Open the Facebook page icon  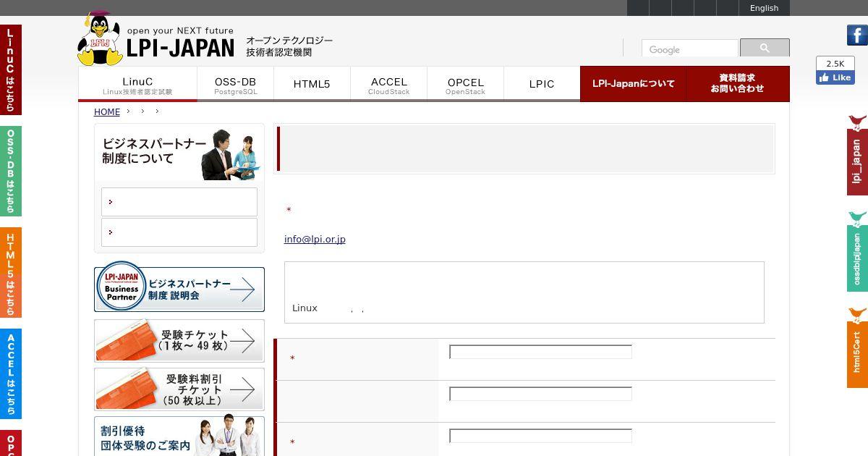coord(857,35)
